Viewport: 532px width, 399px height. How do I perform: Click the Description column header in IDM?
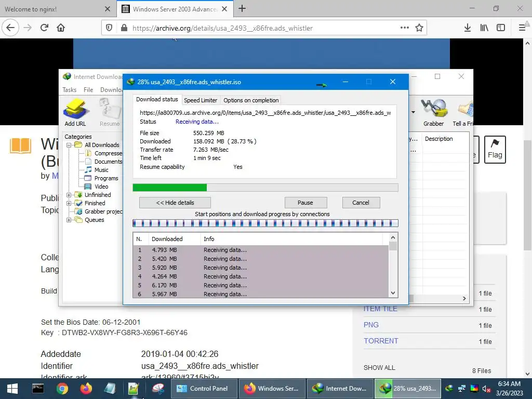click(445, 139)
